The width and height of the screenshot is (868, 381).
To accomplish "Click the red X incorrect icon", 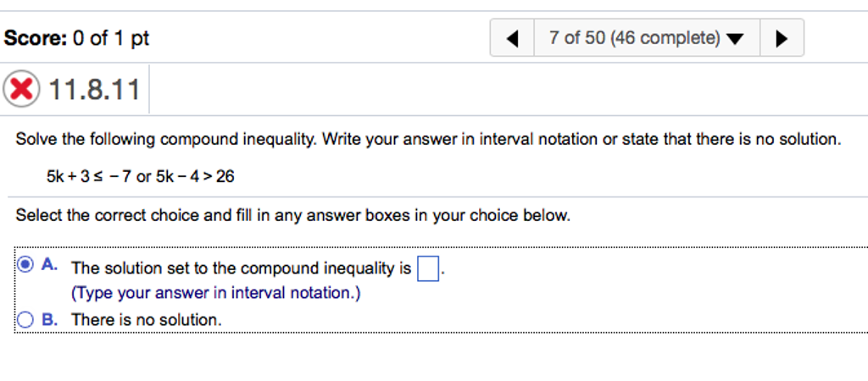I will coord(21,89).
